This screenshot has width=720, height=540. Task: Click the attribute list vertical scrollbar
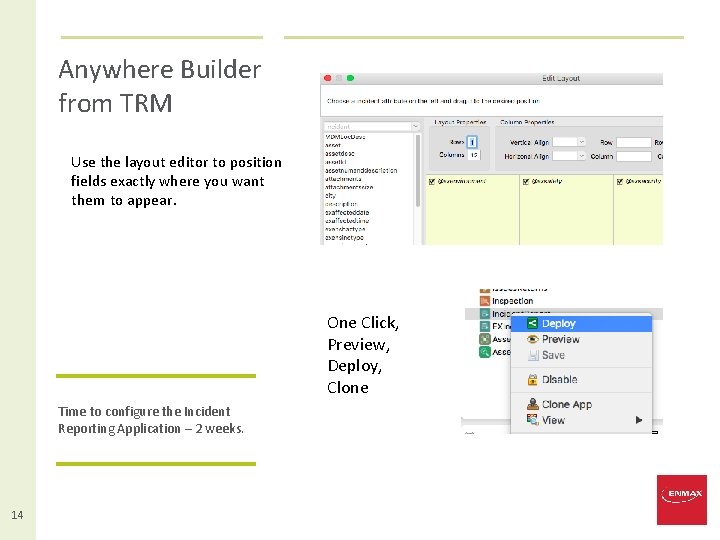click(x=418, y=171)
